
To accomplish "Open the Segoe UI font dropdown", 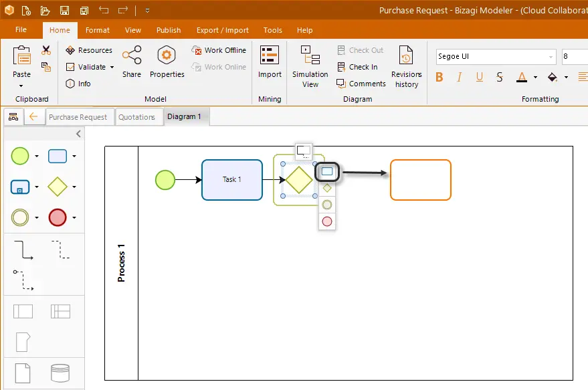I will click(551, 57).
